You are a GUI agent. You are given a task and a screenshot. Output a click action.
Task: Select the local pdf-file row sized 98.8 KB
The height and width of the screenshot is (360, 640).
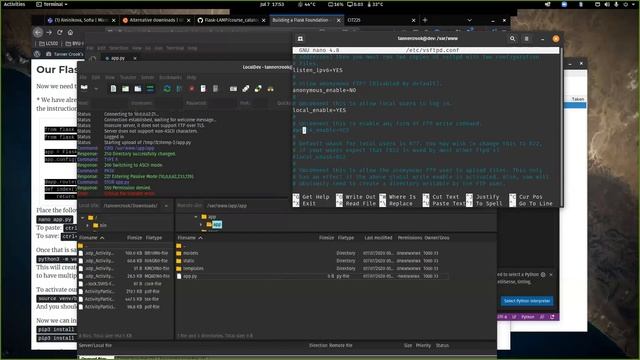124,307
